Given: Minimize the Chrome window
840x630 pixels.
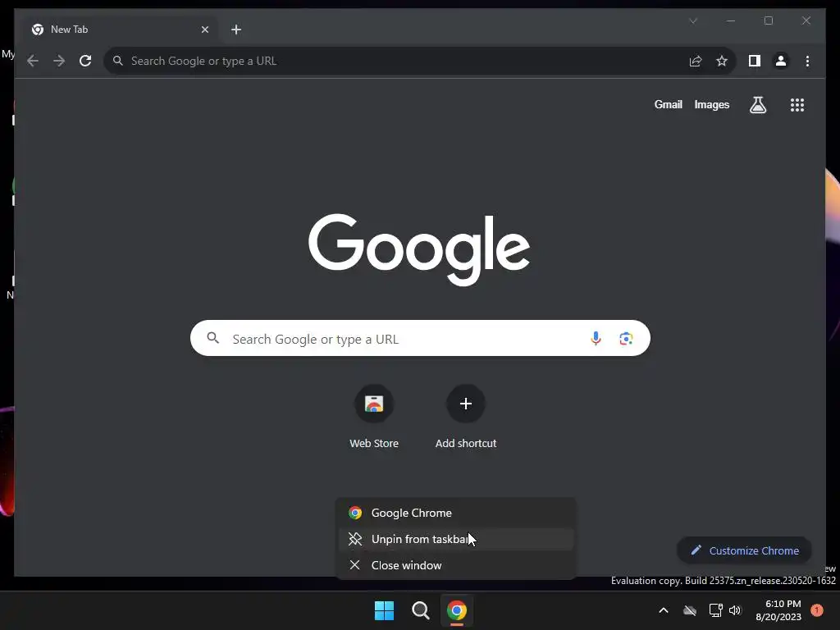Looking at the screenshot, I should [731, 21].
